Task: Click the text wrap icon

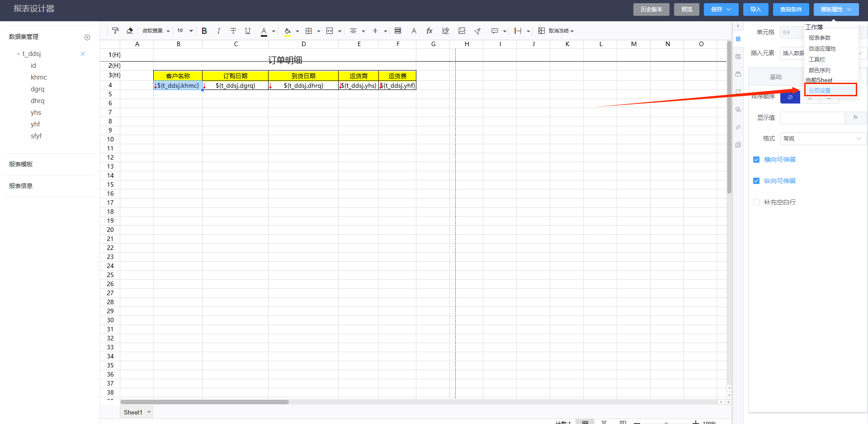Action: coord(398,31)
